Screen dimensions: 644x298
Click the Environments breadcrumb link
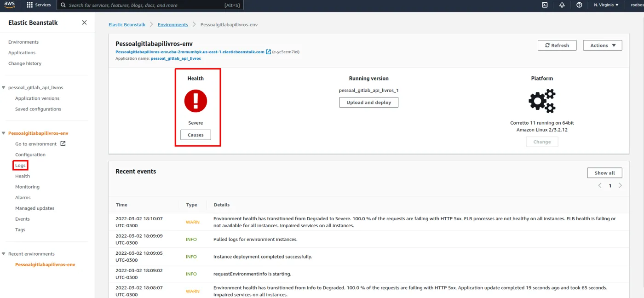(173, 24)
